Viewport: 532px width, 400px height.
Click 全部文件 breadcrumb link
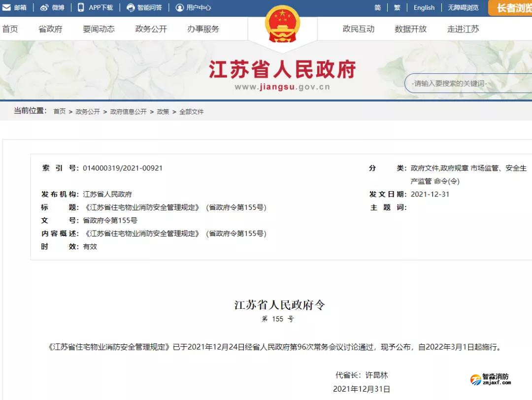[191, 112]
